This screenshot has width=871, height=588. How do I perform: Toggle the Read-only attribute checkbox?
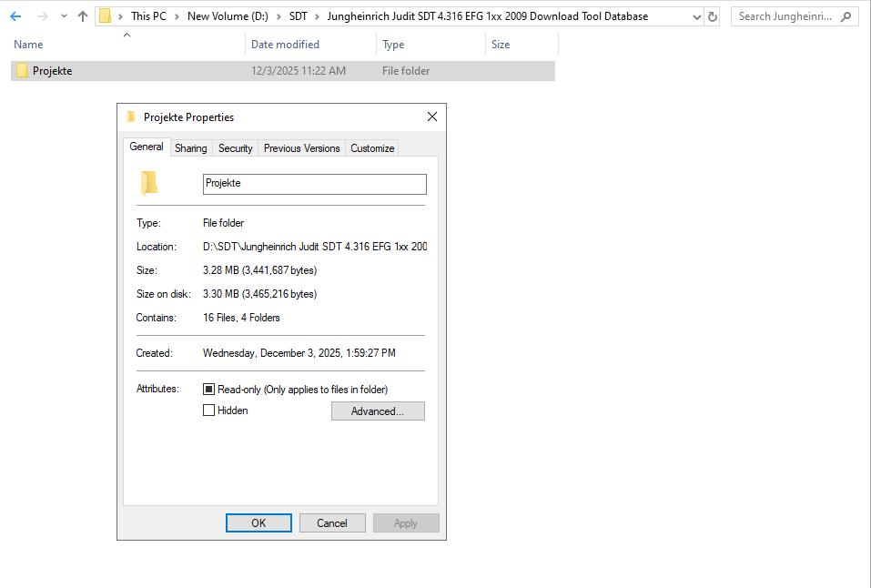208,389
